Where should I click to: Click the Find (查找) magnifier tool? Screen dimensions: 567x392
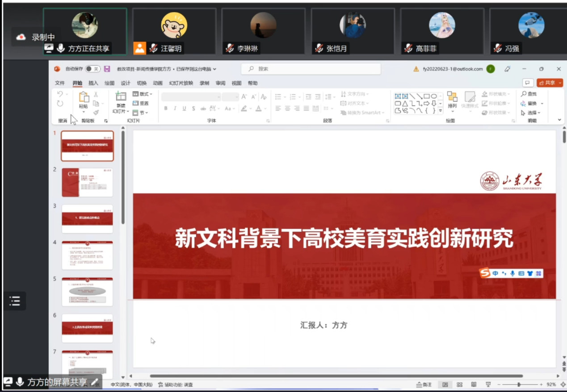(x=529, y=94)
